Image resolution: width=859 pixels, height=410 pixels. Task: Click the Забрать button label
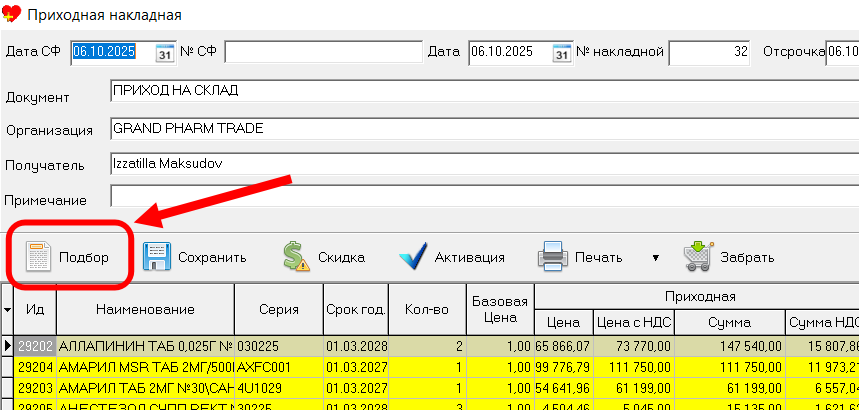(747, 258)
